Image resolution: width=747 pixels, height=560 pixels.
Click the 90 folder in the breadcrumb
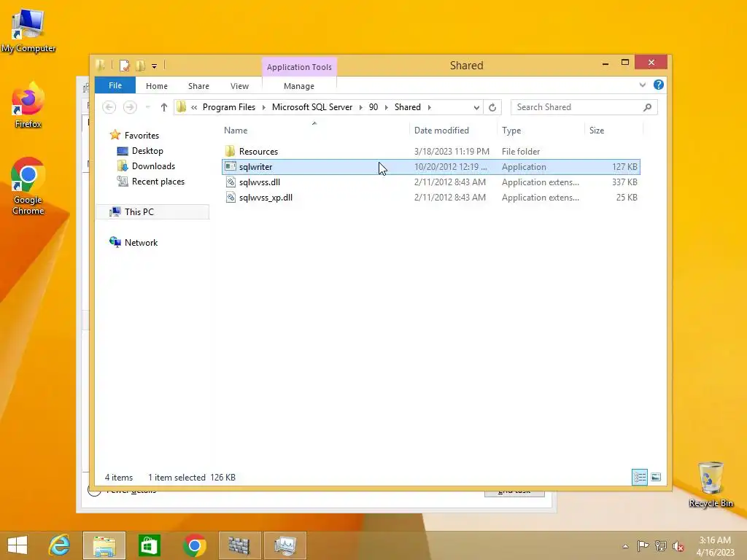click(373, 107)
